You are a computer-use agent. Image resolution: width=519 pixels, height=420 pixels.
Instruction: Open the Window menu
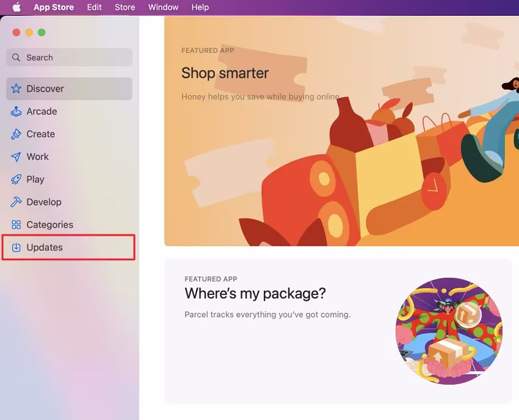(163, 7)
